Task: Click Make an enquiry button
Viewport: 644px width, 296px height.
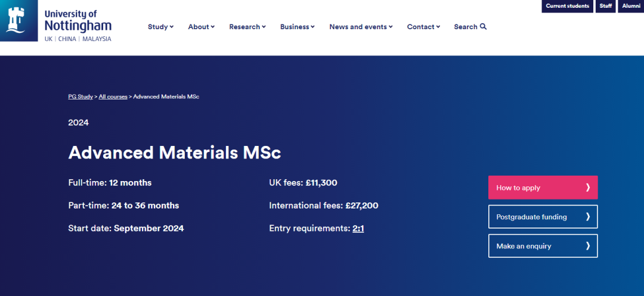Action: coord(524,246)
